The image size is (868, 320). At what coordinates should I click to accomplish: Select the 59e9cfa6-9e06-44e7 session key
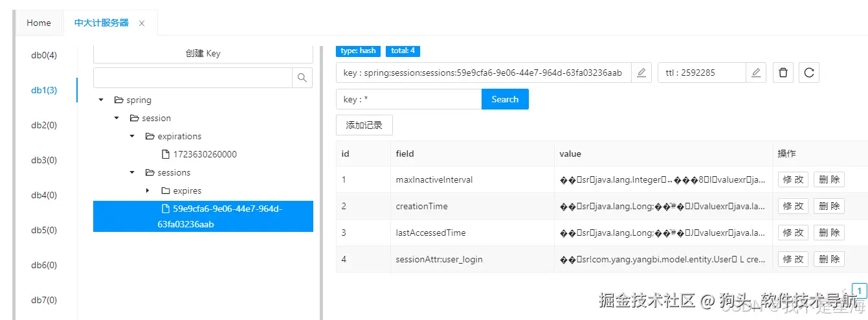point(203,216)
